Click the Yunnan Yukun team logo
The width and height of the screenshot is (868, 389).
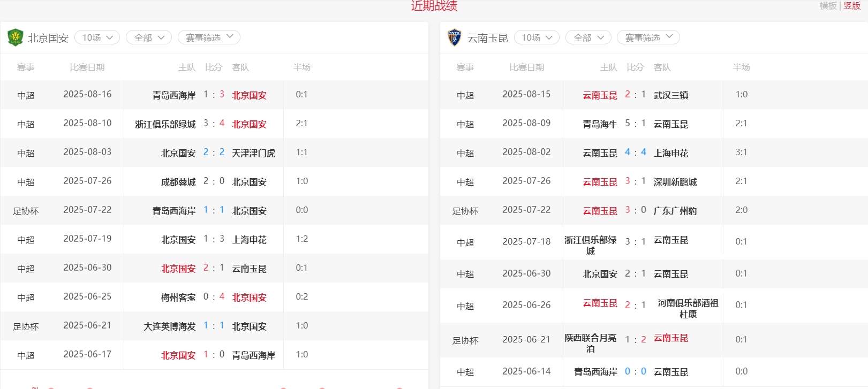tap(454, 37)
